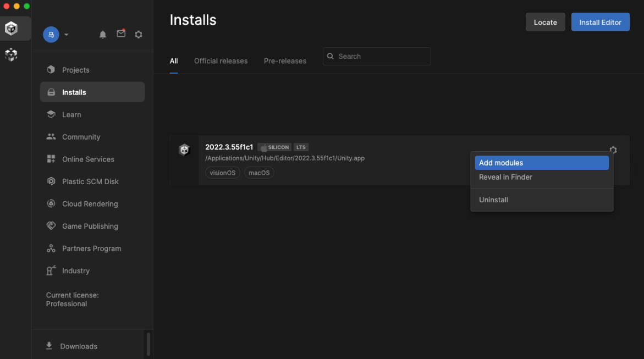The height and width of the screenshot is (359, 644).
Task: Expand the account dropdown arrow
Action: 66,35
